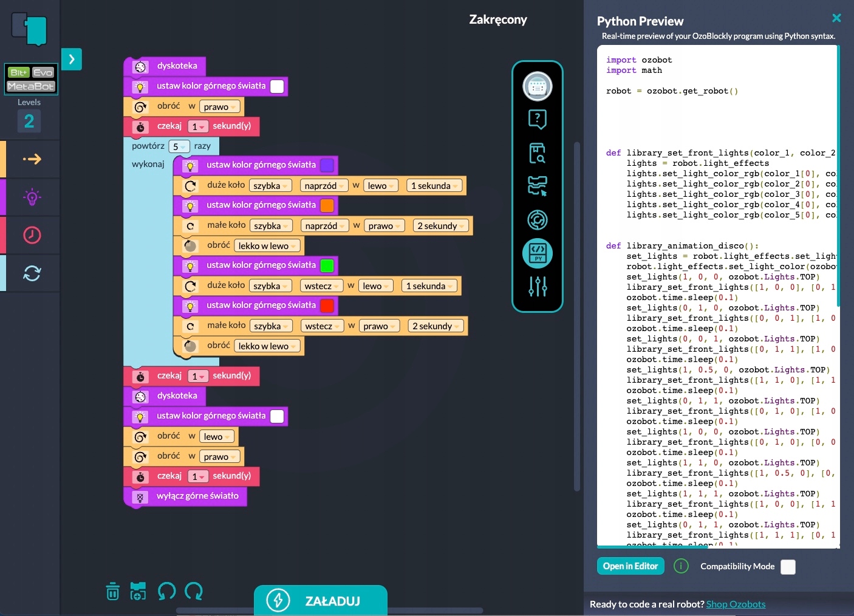The image size is (854, 616).
Task: Select Level 2 under Levels
Action: pos(29,121)
